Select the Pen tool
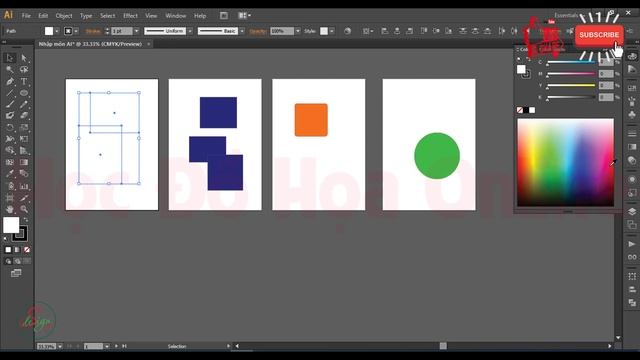This screenshot has height=360, width=640. coord(10,81)
